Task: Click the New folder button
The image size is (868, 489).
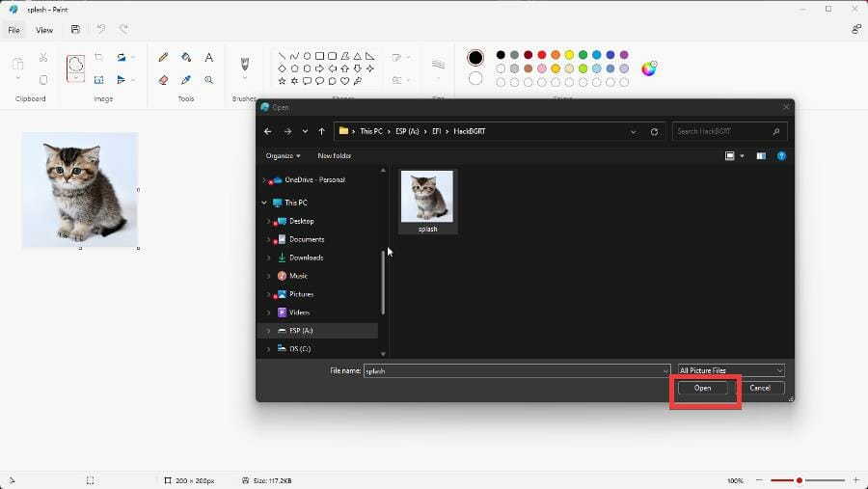Action: tap(335, 156)
